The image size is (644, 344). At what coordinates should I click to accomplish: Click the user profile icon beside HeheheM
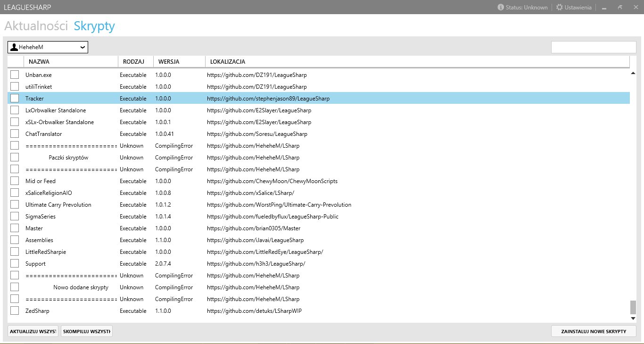pos(14,47)
